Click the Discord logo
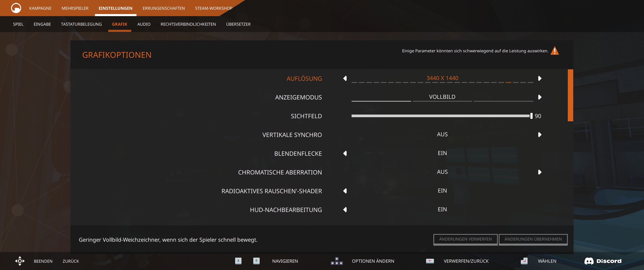 pos(602,261)
